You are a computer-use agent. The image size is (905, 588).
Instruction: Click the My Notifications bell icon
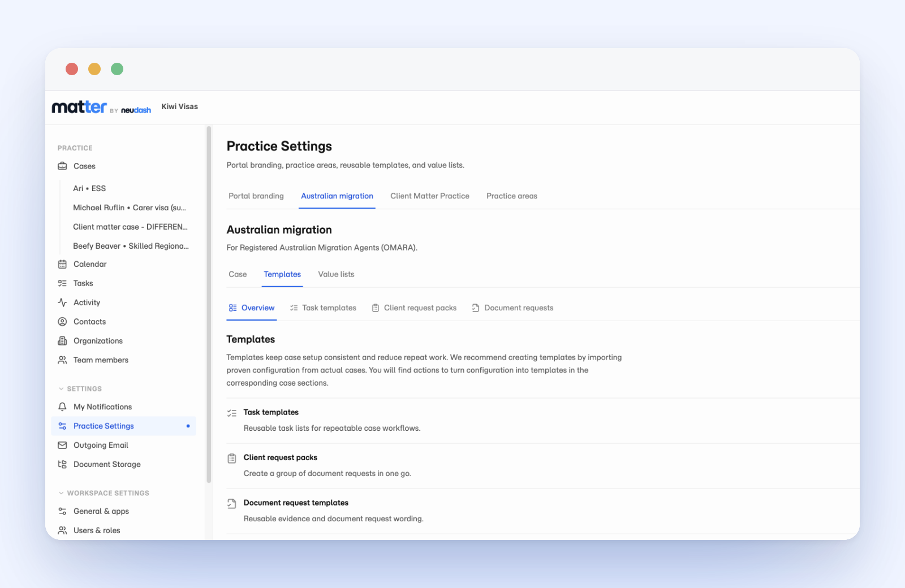pos(62,407)
